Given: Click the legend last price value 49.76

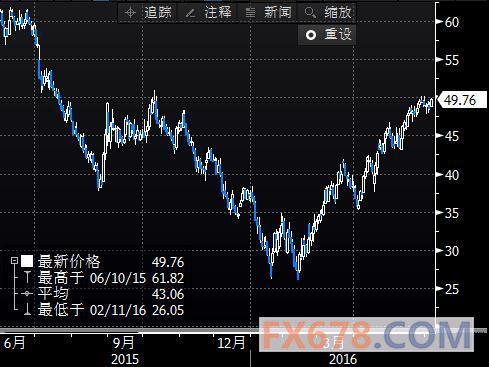Looking at the screenshot, I should coord(168,262).
